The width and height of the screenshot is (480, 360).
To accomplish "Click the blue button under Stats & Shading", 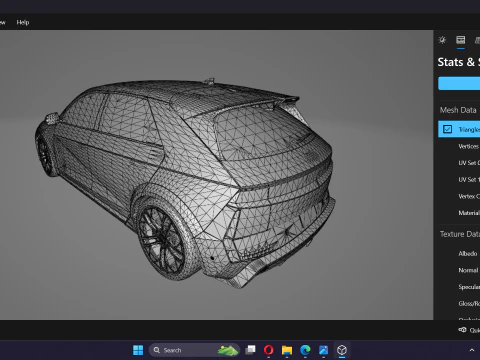I will tap(459, 83).
